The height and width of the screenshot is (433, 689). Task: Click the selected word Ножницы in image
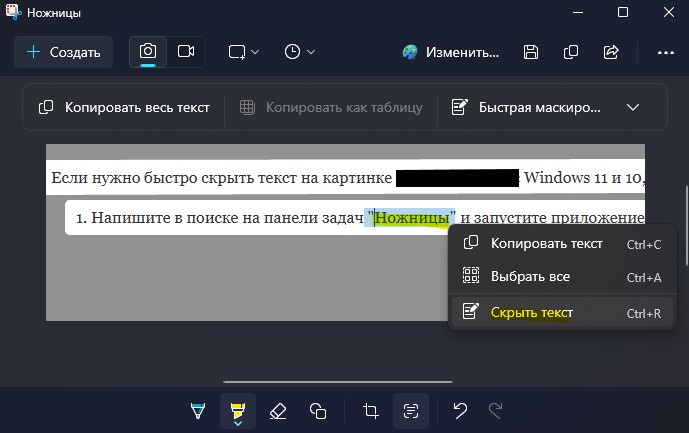pos(412,218)
